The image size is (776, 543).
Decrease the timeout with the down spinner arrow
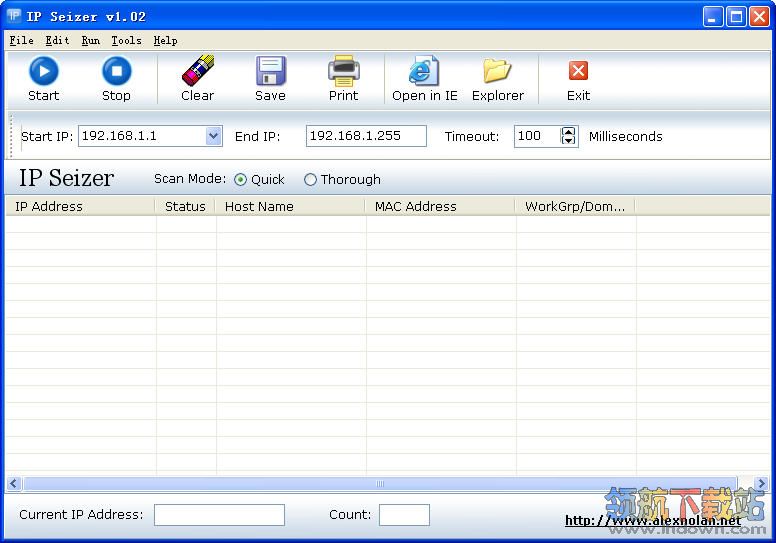569,141
